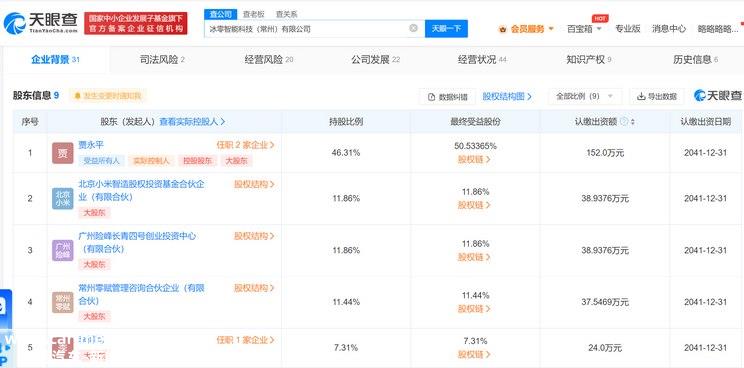This screenshot has width=744, height=368.
Task: Switch to the 企业背景 tab
Action: (x=56, y=60)
